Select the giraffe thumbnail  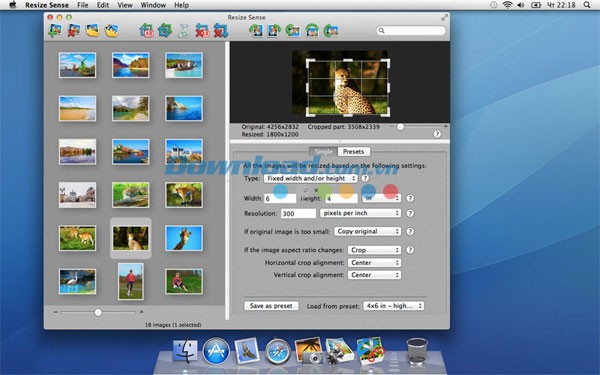pos(184,238)
